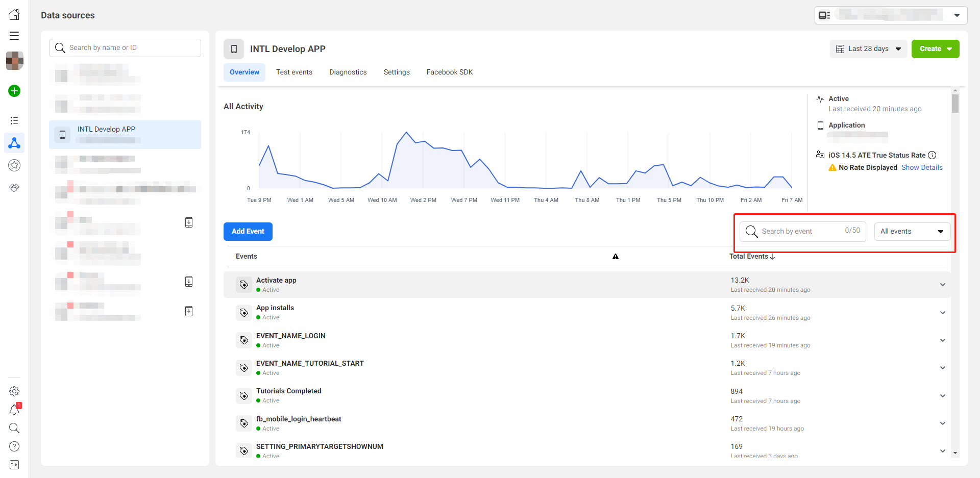Viewport: 980px width, 478px height.
Task: Click the home icon in left sidebar
Action: pyautogui.click(x=14, y=15)
